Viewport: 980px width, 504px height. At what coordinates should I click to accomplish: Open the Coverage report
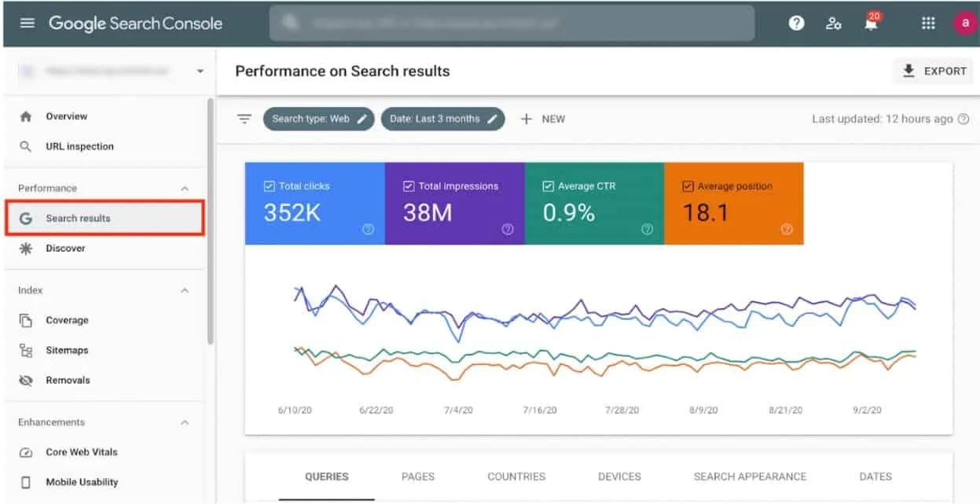point(67,321)
